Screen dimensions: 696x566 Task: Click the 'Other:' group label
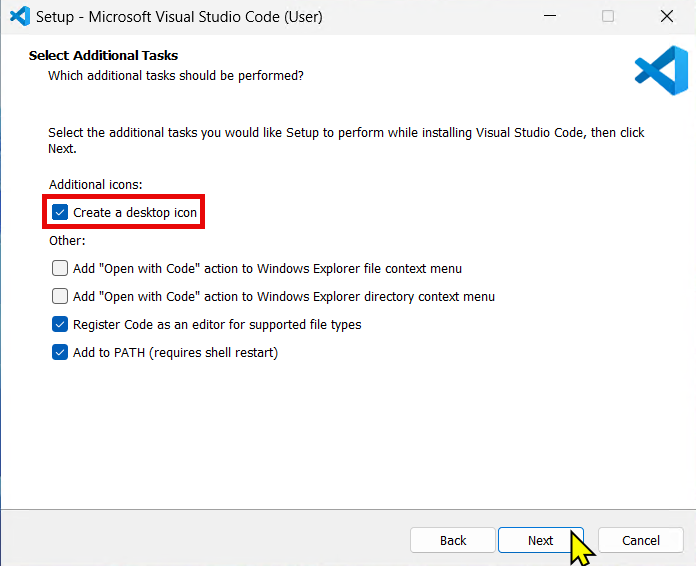pos(67,241)
